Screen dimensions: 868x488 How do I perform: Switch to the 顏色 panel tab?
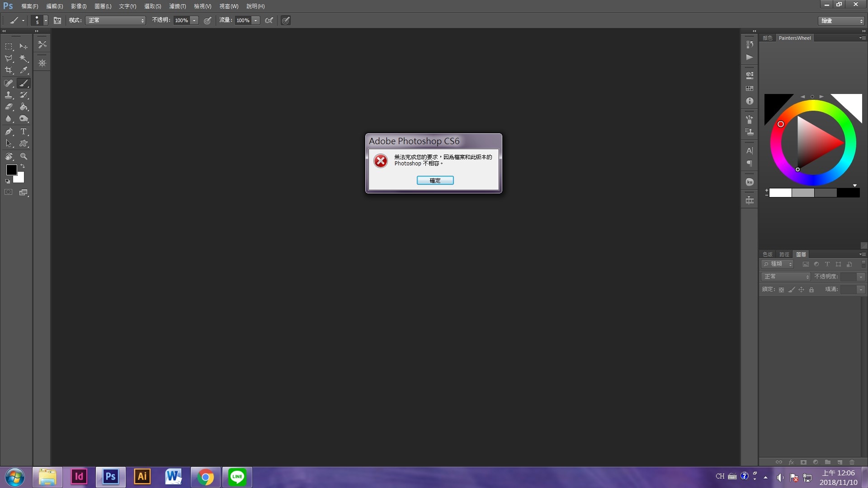768,38
